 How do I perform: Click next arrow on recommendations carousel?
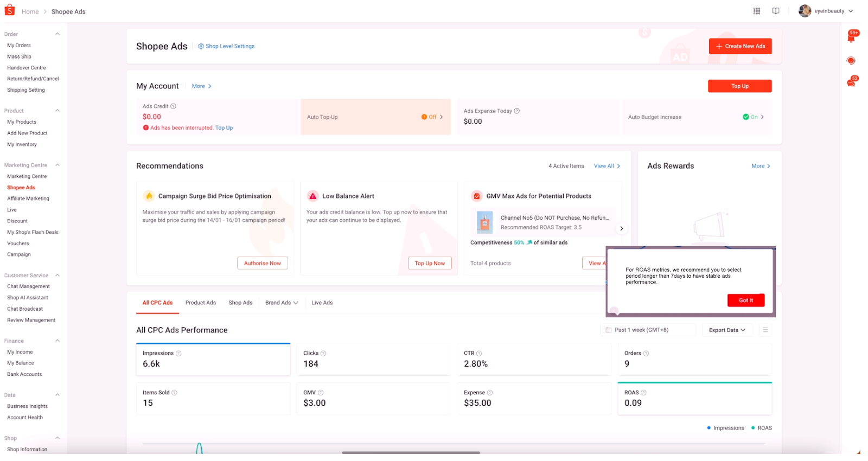pos(622,228)
